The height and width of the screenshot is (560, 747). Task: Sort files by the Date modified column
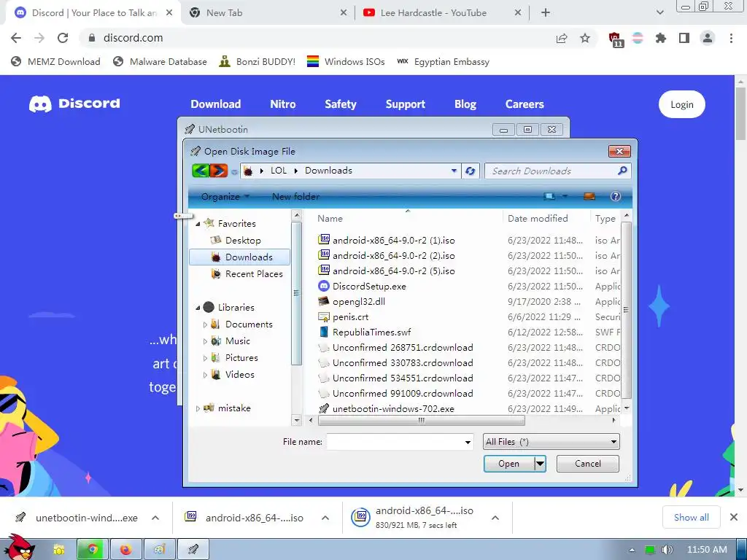pos(538,219)
